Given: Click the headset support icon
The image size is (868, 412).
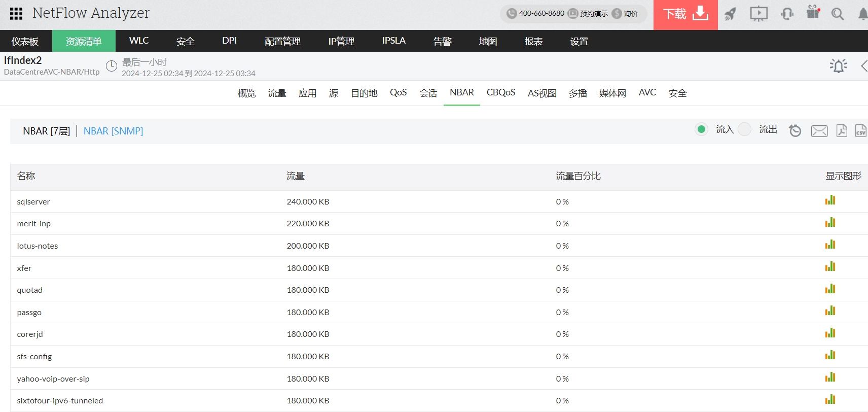Looking at the screenshot, I should tap(787, 14).
